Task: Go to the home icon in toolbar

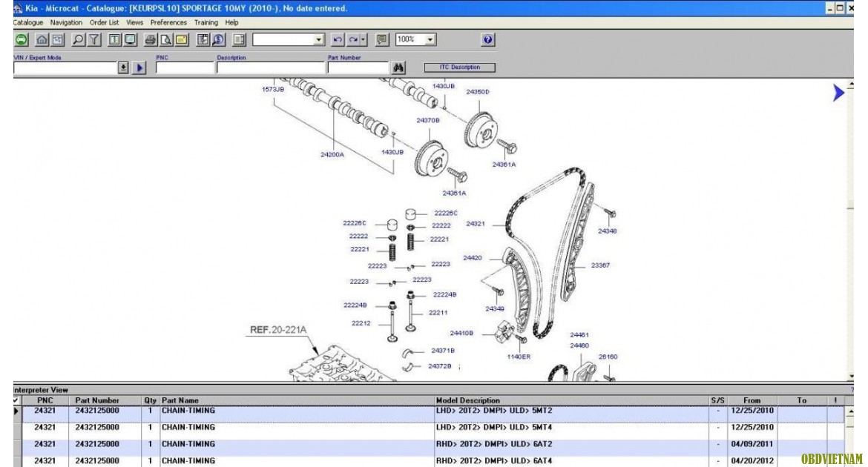Action: click(42, 40)
